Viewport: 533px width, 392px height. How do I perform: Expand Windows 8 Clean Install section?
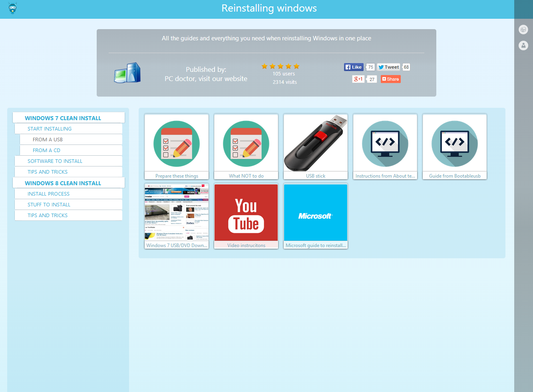(63, 183)
